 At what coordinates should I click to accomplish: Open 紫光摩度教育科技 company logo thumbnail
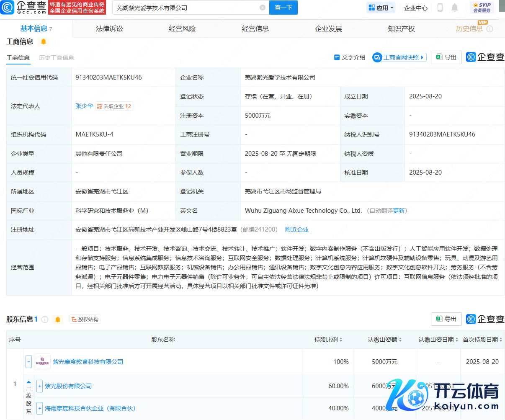[42, 362]
